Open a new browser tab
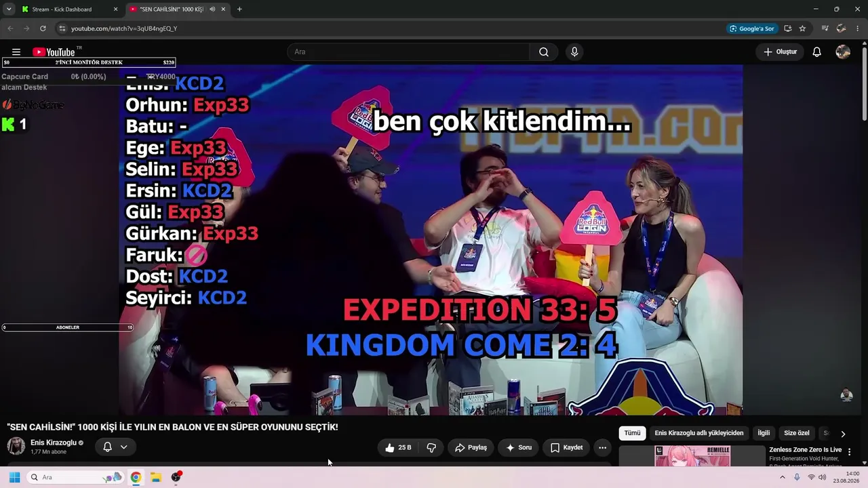The width and height of the screenshot is (868, 488). coord(239,9)
